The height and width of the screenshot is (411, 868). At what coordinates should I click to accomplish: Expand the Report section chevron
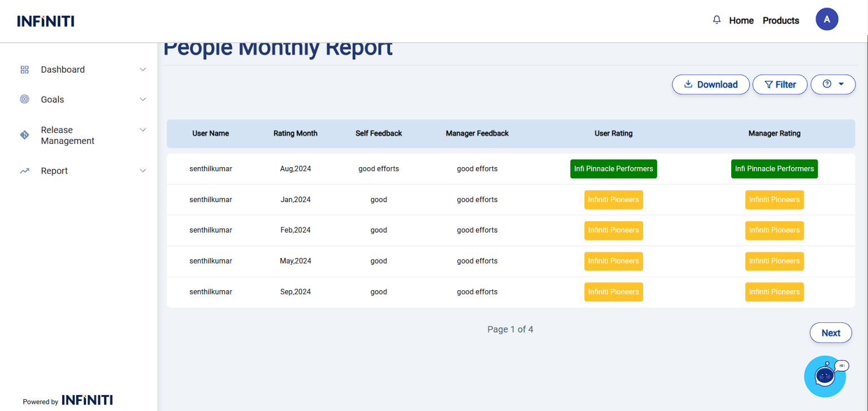(143, 170)
